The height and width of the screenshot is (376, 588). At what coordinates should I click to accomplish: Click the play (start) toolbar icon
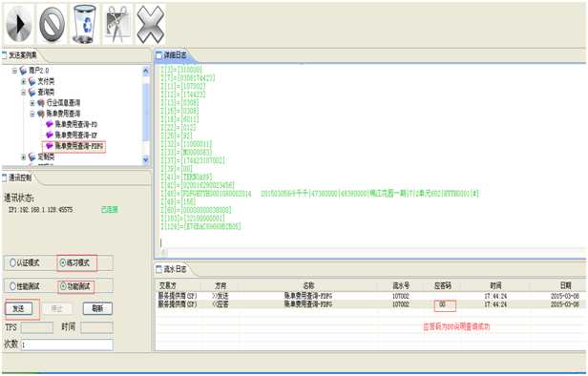[19, 25]
